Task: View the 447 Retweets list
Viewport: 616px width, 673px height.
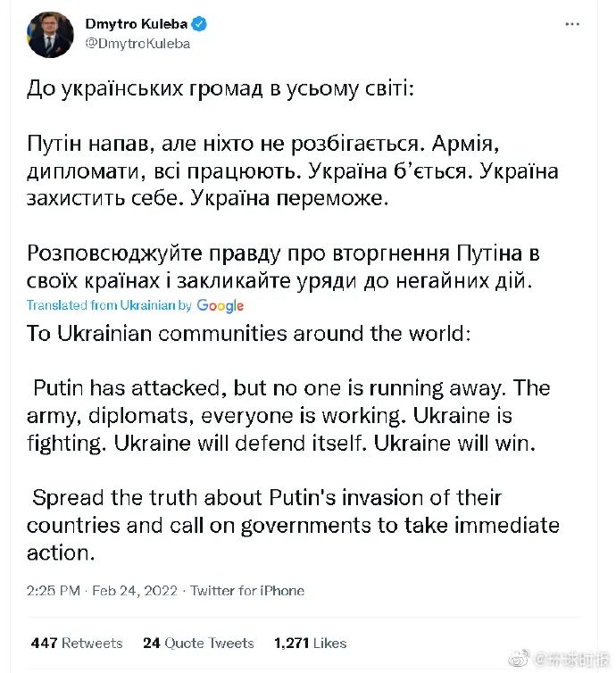Action: coord(77,643)
